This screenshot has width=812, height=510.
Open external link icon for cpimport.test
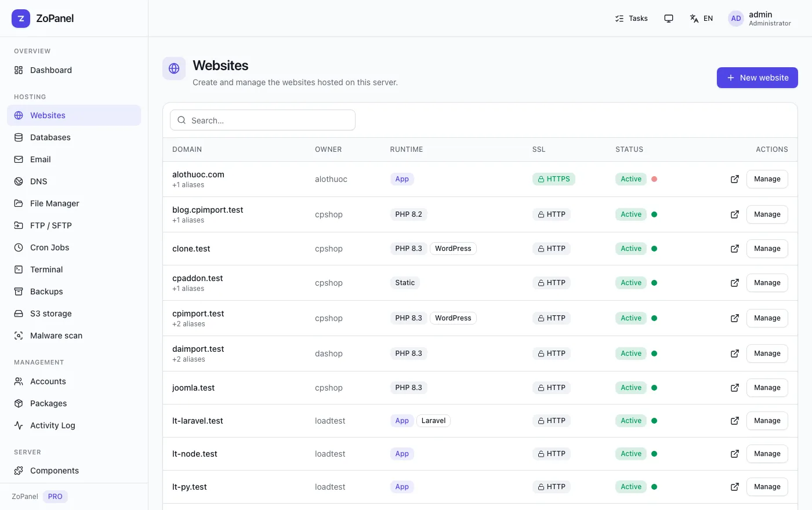click(x=735, y=318)
